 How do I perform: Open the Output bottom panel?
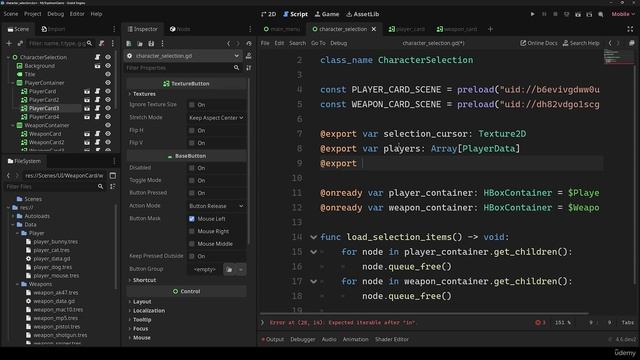click(272, 339)
